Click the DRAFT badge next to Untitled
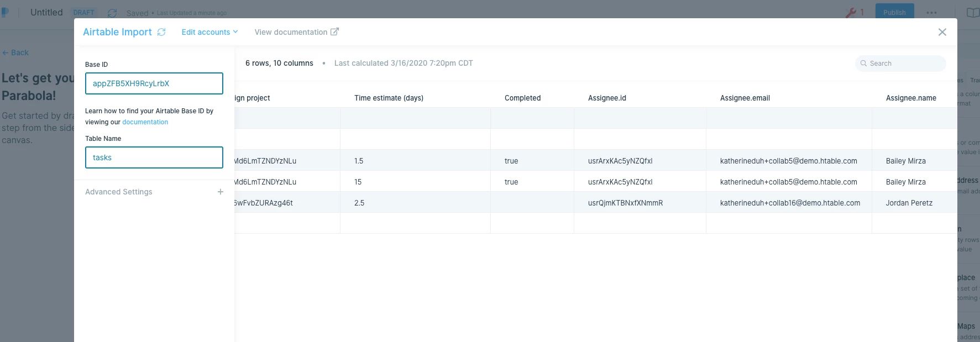 pos(84,13)
